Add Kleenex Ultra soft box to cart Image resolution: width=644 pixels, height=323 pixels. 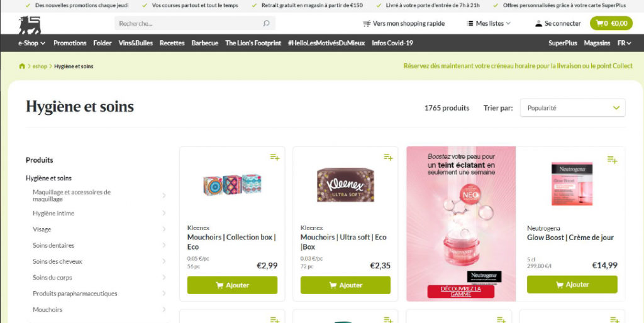pos(345,285)
